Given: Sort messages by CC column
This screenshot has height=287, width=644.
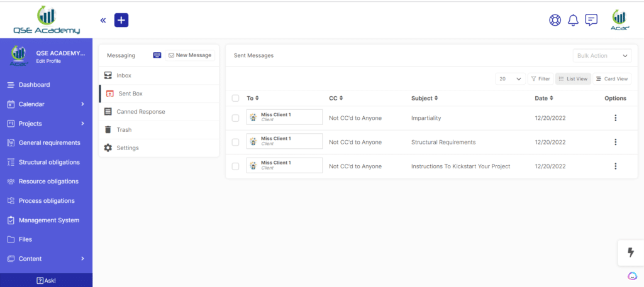Looking at the screenshot, I should pyautogui.click(x=336, y=99).
